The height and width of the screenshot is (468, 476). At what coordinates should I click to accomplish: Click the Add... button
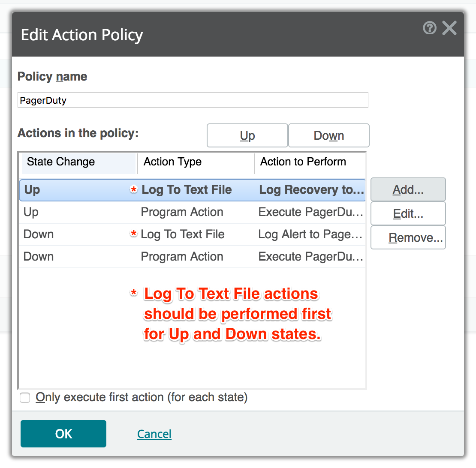[408, 190]
